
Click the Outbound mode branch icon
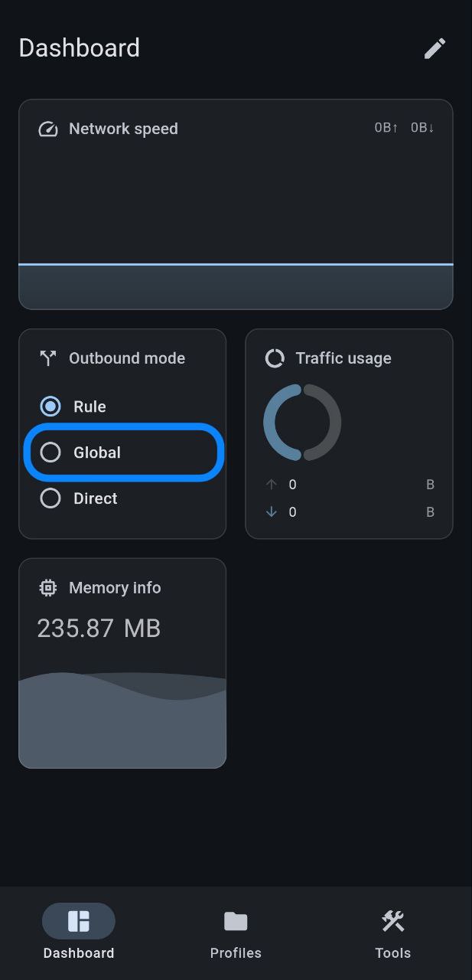pos(48,358)
